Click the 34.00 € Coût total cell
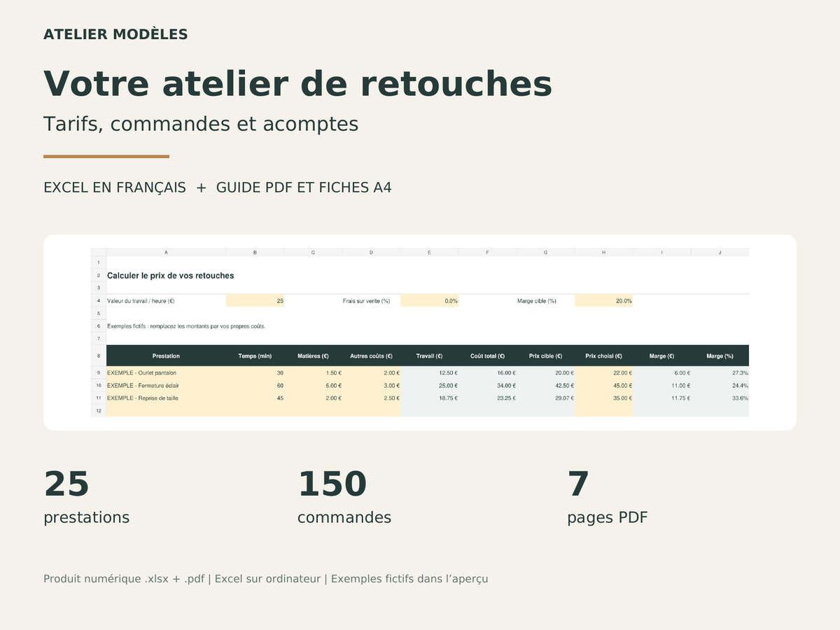 pos(487,386)
